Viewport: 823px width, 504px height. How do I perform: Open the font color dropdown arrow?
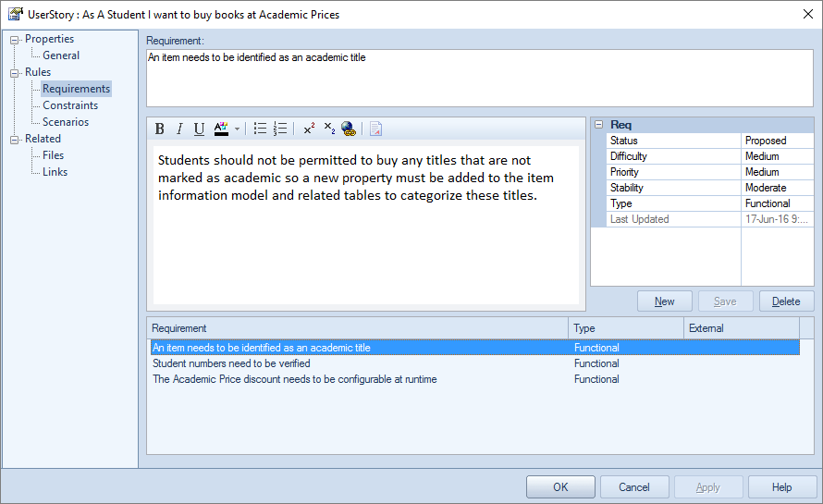(237, 129)
